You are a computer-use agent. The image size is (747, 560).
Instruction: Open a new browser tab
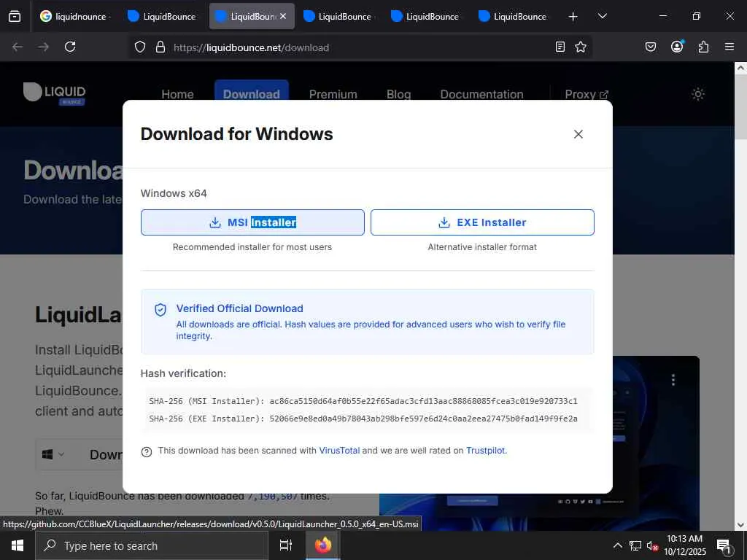pos(573,17)
